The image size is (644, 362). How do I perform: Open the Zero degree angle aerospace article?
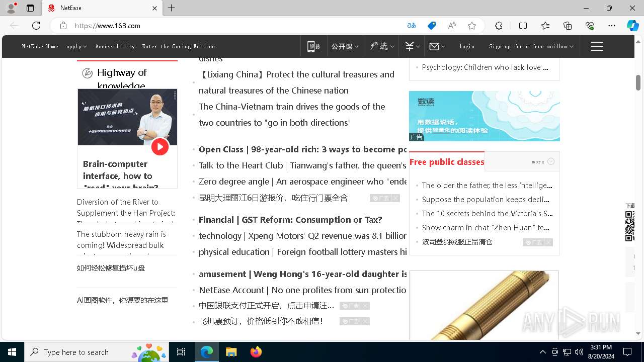pos(302,182)
